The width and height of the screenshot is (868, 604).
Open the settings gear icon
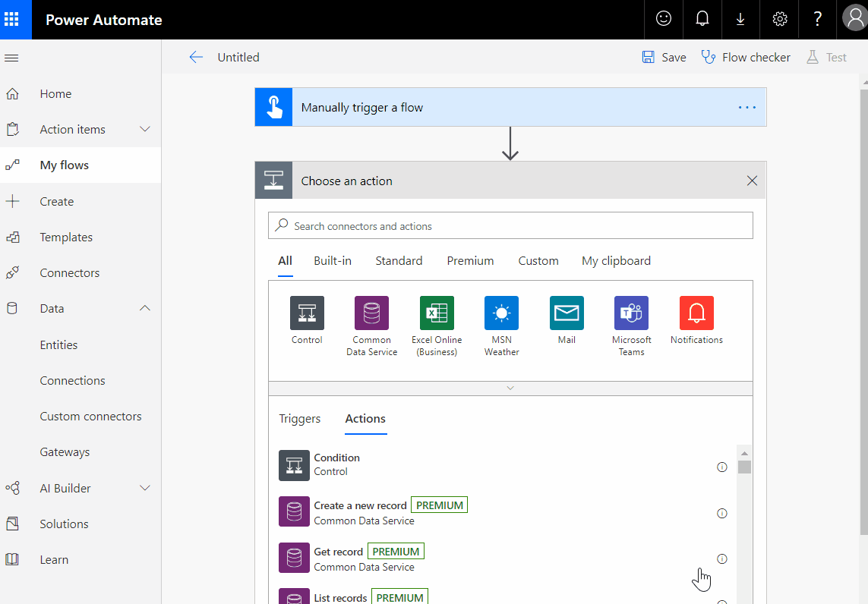[x=779, y=20]
